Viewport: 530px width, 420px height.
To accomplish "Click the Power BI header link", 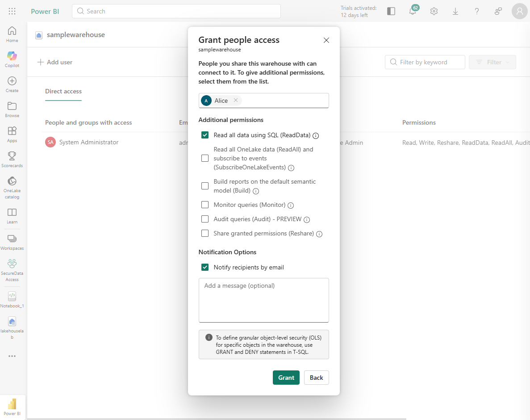I will [x=45, y=11].
